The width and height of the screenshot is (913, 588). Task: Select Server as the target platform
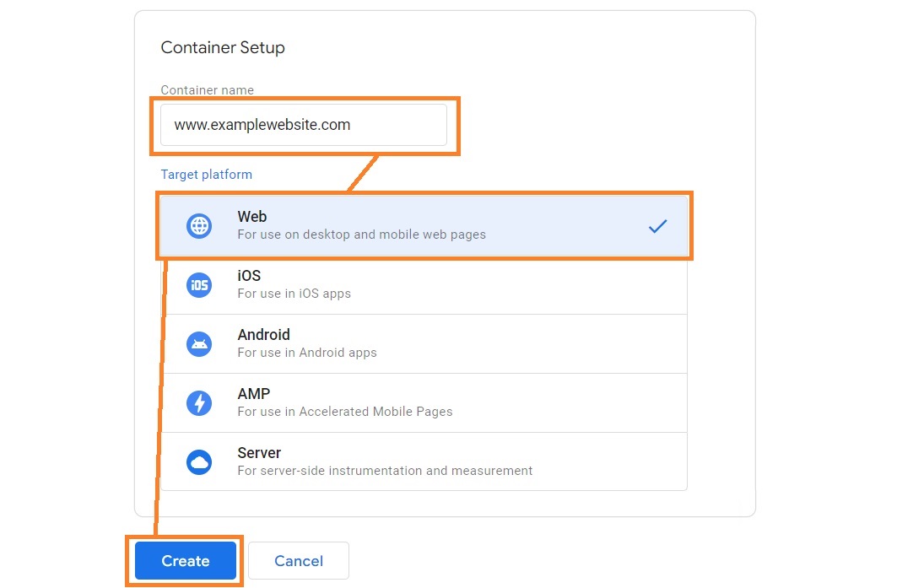click(422, 461)
